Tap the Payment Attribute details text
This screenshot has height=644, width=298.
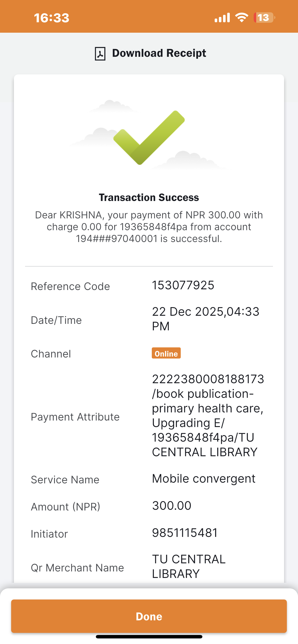coord(208,415)
